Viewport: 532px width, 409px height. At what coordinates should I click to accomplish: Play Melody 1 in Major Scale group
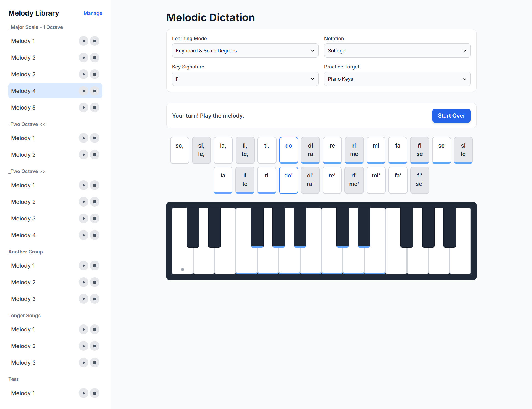tap(83, 41)
